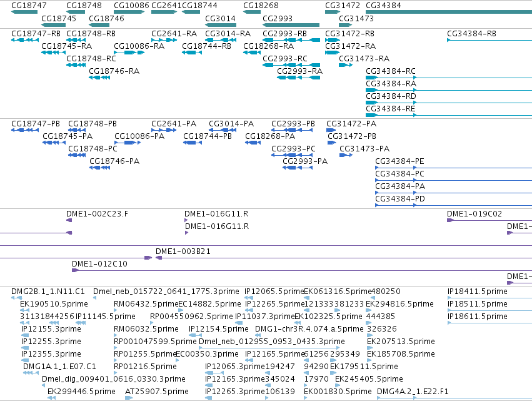Image resolution: width=532 pixels, height=401 pixels.
Task: Open protein CG34384-PD label
Action: tap(400, 199)
